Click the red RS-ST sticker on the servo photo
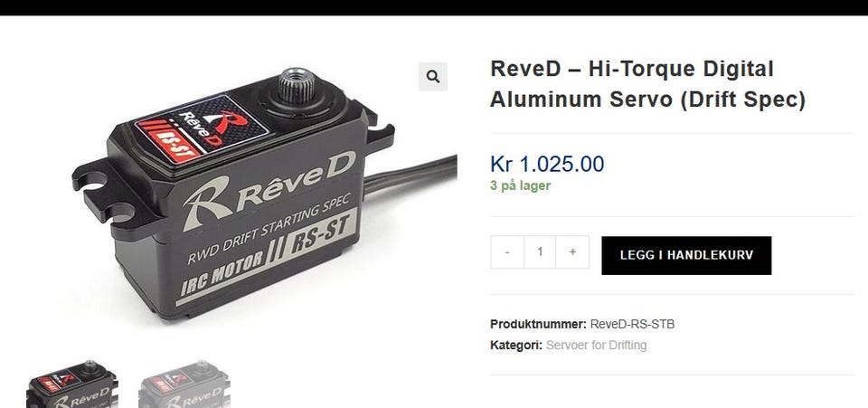 169,140
